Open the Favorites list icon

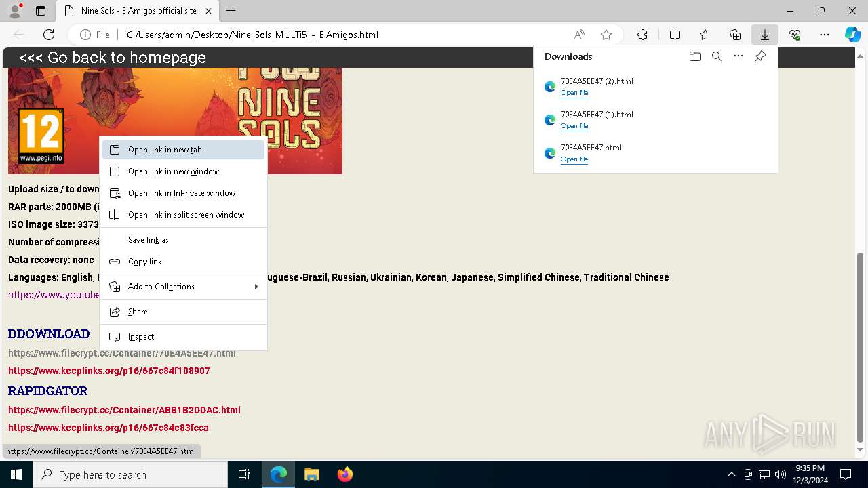coord(705,35)
